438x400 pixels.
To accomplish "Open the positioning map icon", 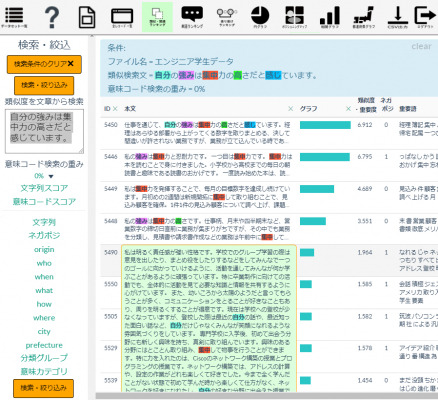I will tap(294, 17).
